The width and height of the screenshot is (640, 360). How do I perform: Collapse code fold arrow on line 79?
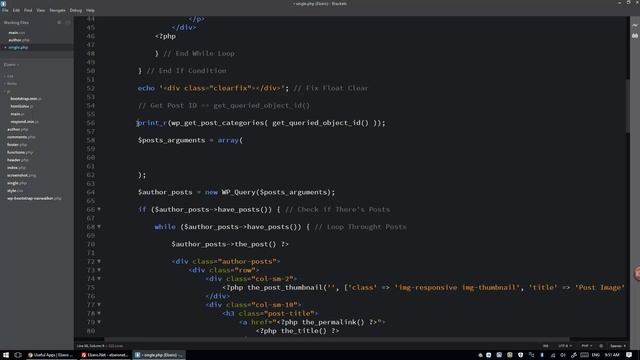click(99, 322)
